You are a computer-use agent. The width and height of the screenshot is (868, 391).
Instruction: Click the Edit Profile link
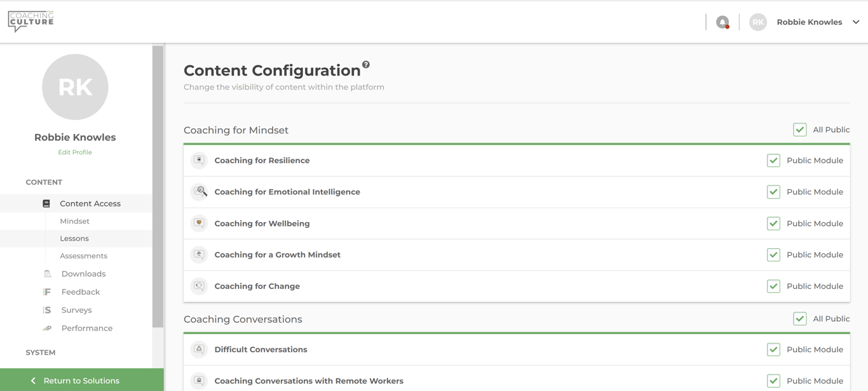pyautogui.click(x=75, y=152)
